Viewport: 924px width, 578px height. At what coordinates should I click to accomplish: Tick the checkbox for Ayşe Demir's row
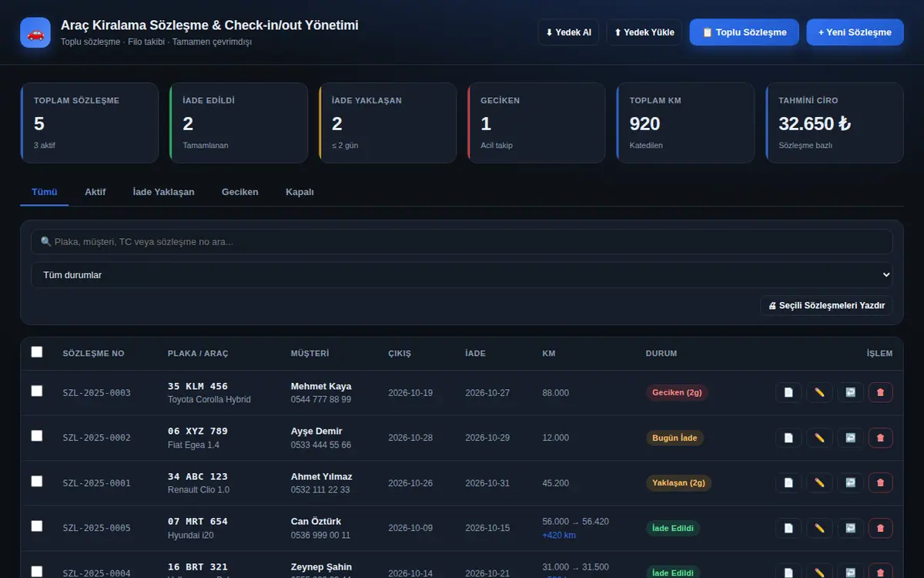pos(37,435)
